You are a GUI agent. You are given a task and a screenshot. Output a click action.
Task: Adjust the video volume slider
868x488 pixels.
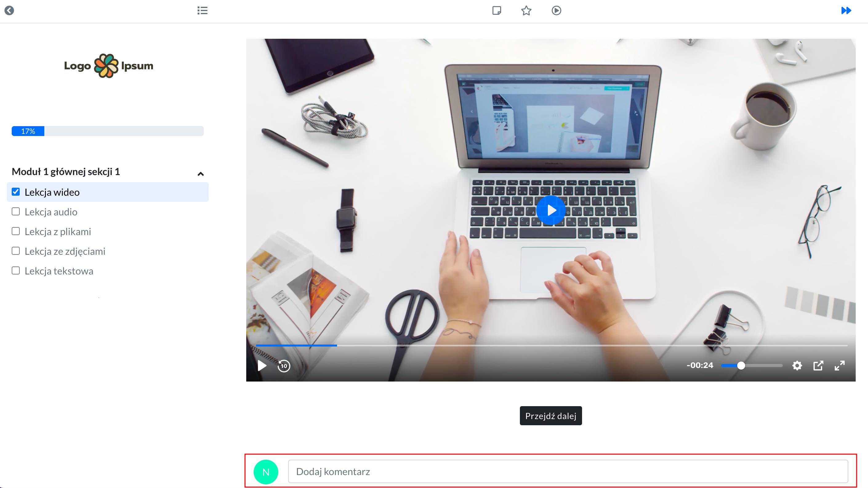(752, 366)
